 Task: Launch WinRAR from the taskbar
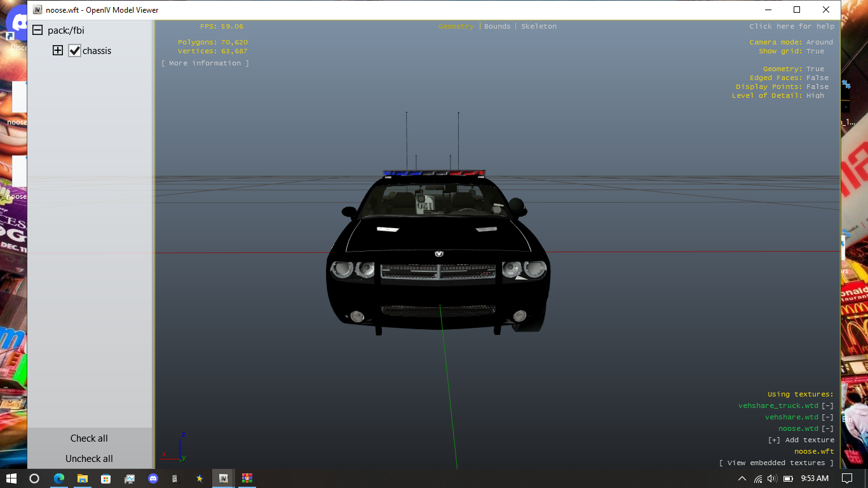(x=247, y=478)
